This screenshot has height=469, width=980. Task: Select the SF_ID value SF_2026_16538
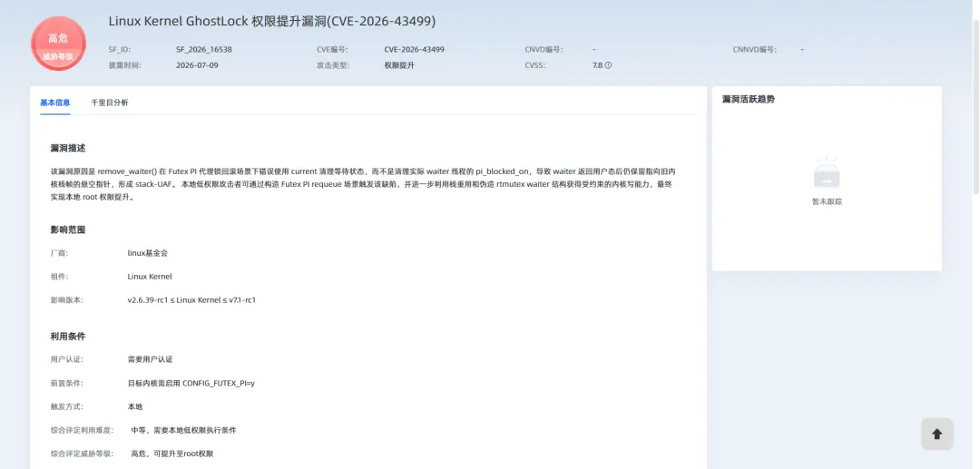tap(204, 49)
